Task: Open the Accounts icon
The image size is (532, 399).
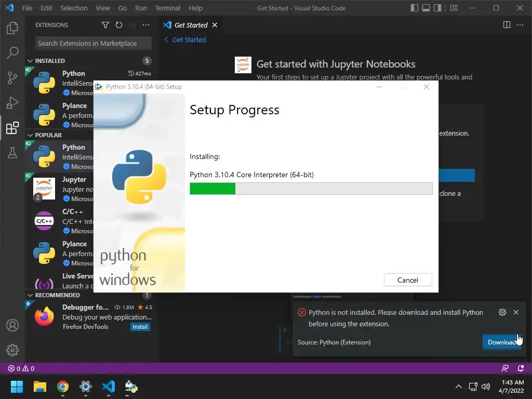Action: [12, 325]
